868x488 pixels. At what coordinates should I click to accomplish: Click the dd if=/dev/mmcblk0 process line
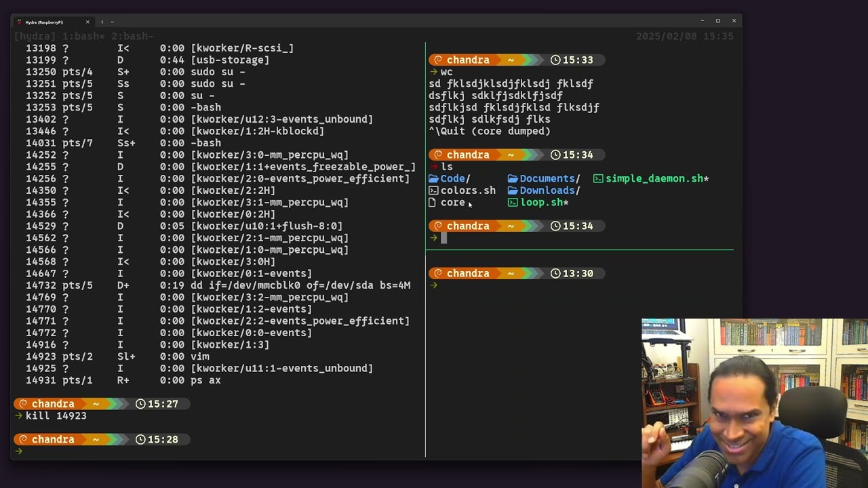tap(218, 285)
